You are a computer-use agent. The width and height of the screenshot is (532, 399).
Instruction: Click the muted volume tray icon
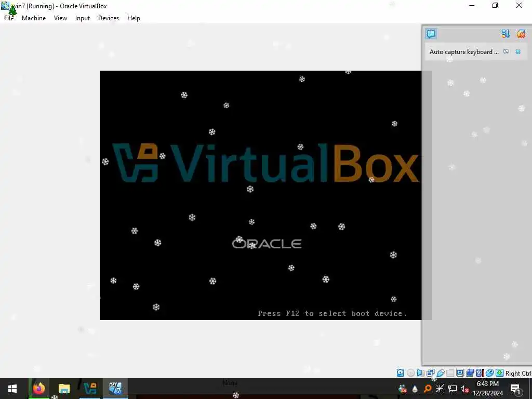coord(464,389)
